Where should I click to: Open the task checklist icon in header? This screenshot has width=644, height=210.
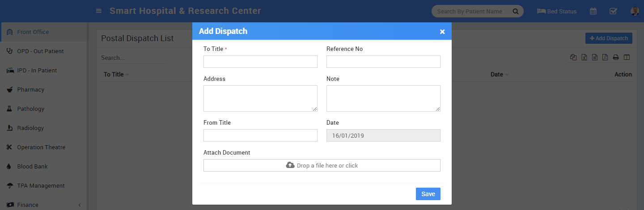613,11
